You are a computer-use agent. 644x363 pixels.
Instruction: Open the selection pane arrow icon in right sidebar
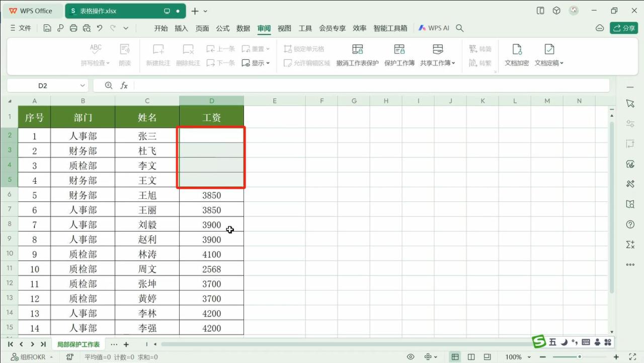pyautogui.click(x=630, y=103)
